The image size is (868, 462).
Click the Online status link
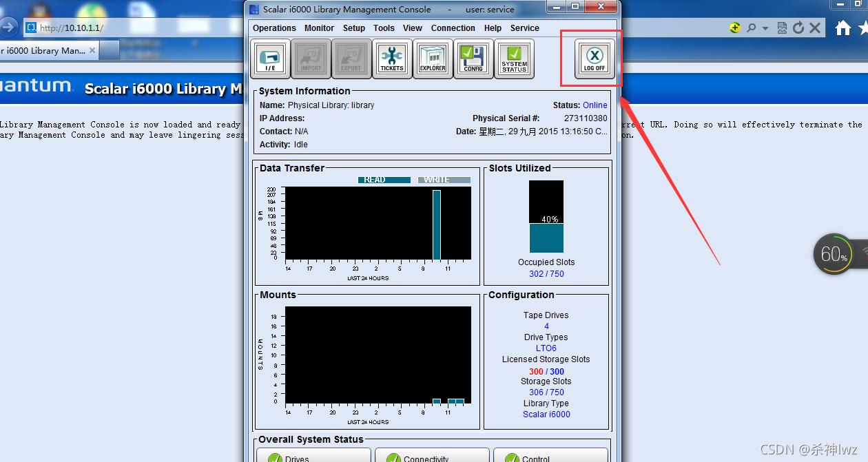pos(595,105)
